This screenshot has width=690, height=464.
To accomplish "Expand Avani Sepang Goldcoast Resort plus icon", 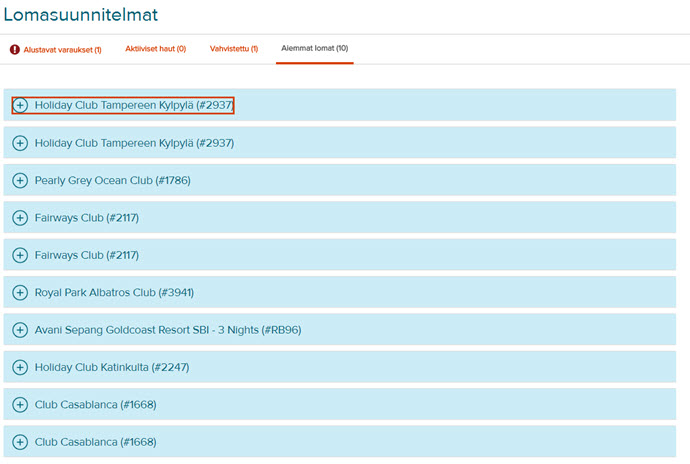I will (20, 330).
